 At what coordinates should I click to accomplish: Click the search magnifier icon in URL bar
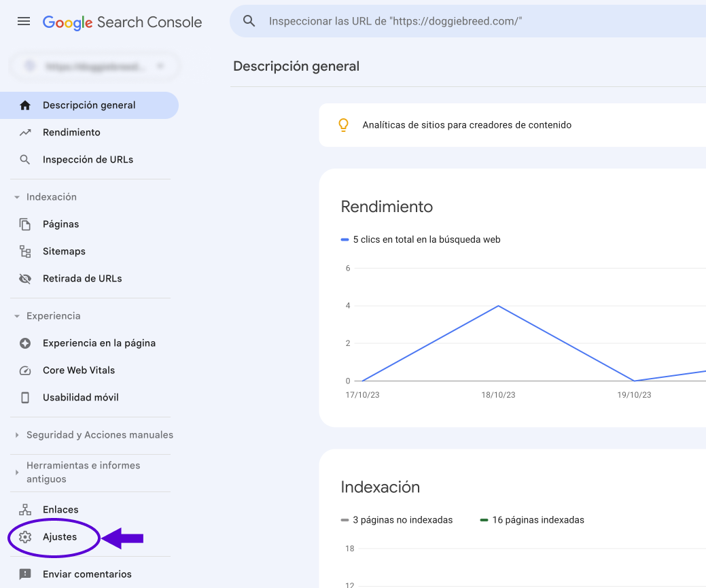(249, 20)
